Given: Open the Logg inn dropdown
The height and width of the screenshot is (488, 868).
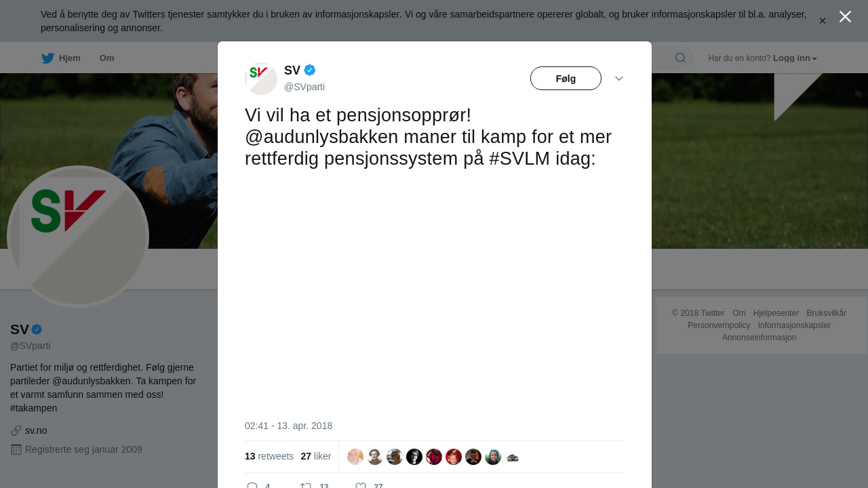Looking at the screenshot, I should 795,58.
